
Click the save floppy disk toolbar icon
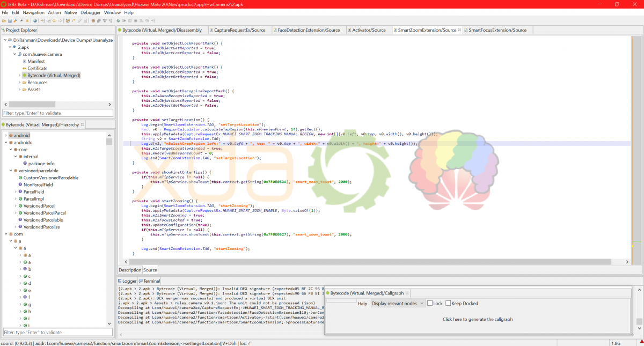coord(10,21)
